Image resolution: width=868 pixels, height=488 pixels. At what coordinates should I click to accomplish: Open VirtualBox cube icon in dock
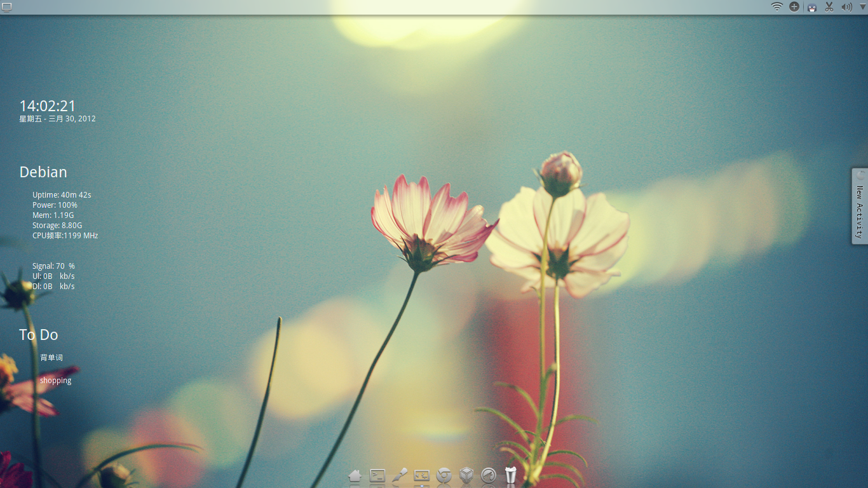point(466,475)
